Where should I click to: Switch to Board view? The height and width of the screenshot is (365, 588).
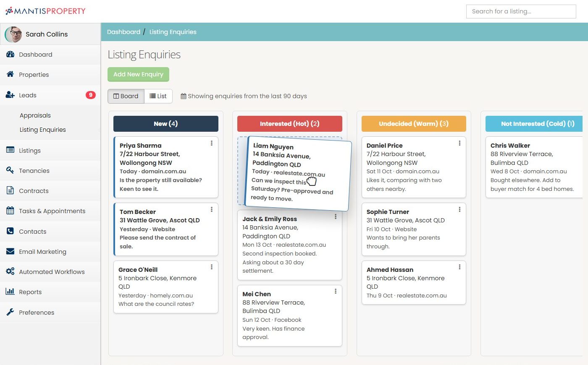pos(126,96)
